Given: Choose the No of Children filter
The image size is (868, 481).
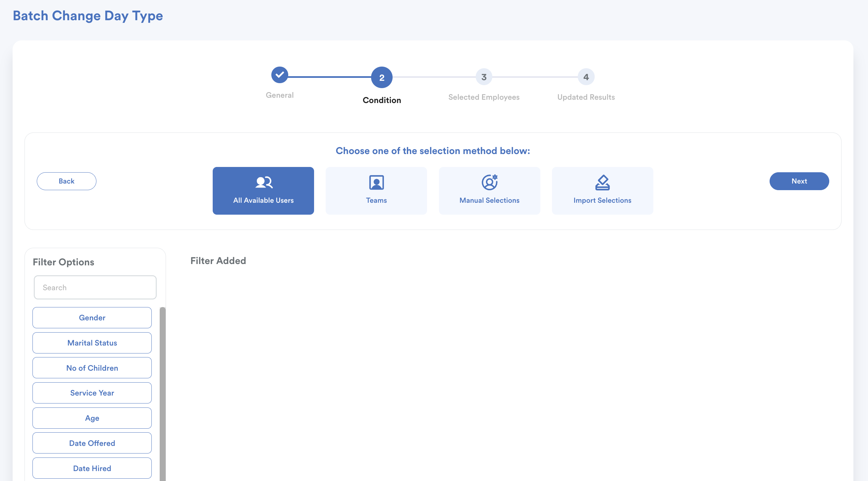Looking at the screenshot, I should [x=92, y=368].
